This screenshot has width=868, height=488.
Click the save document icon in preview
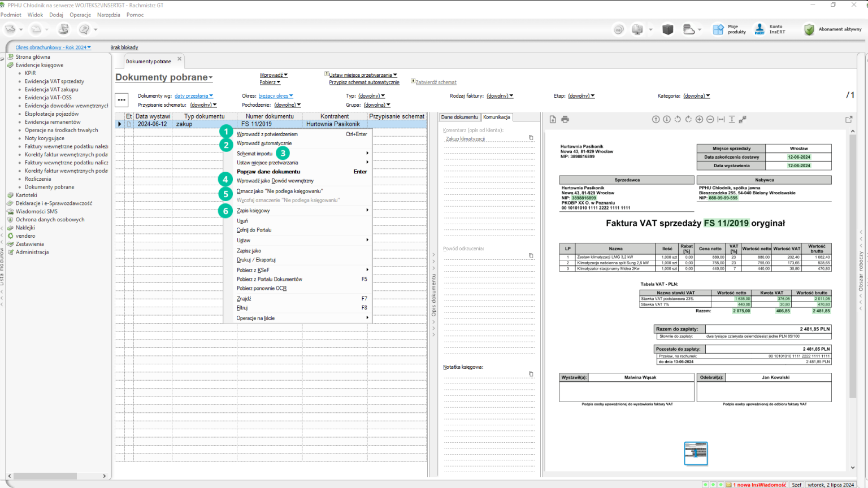553,119
